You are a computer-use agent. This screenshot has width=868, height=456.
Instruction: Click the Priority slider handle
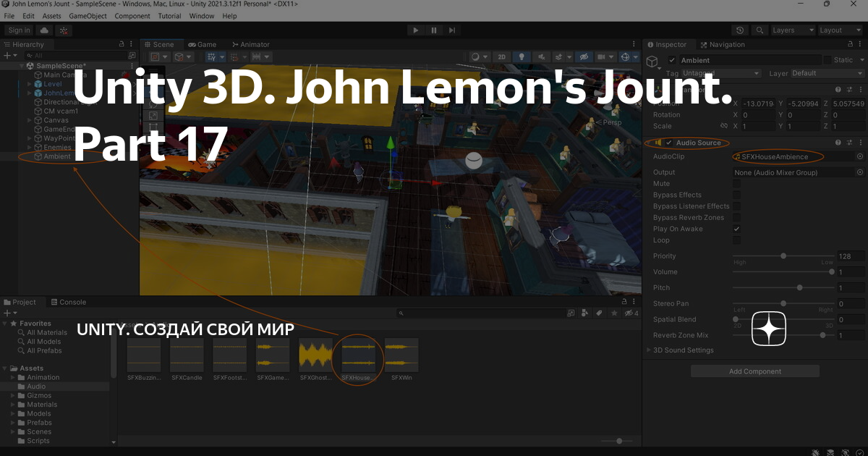pyautogui.click(x=783, y=256)
